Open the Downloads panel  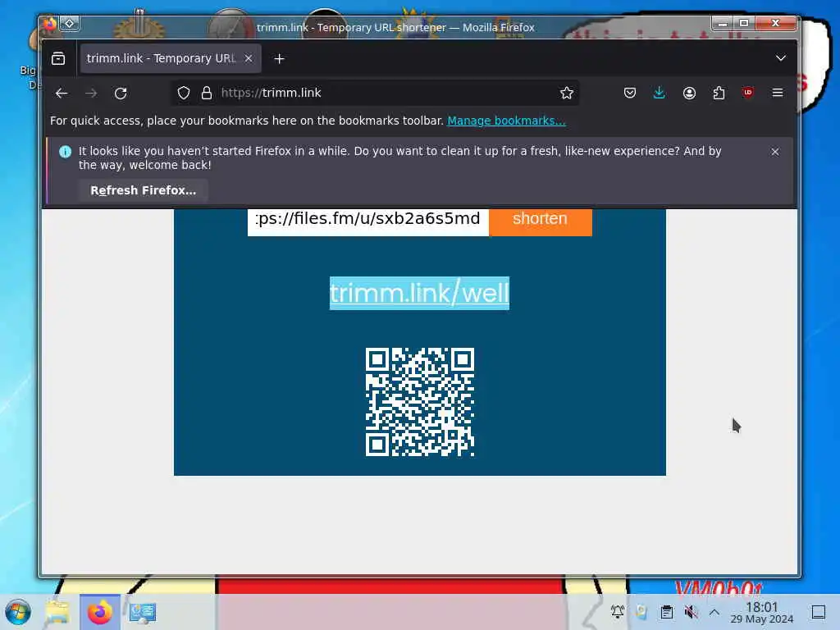pyautogui.click(x=660, y=93)
